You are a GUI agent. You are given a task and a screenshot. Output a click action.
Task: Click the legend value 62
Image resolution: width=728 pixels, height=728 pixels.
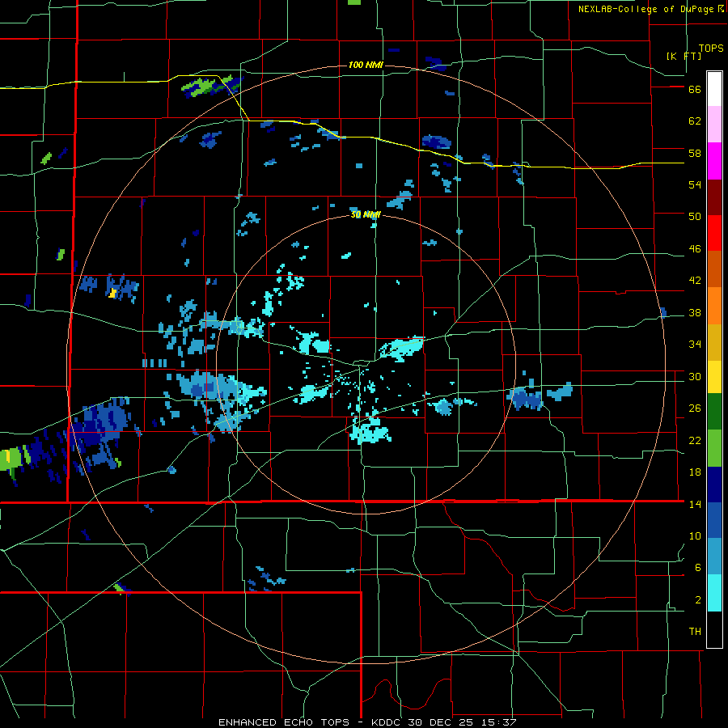pyautogui.click(x=695, y=121)
